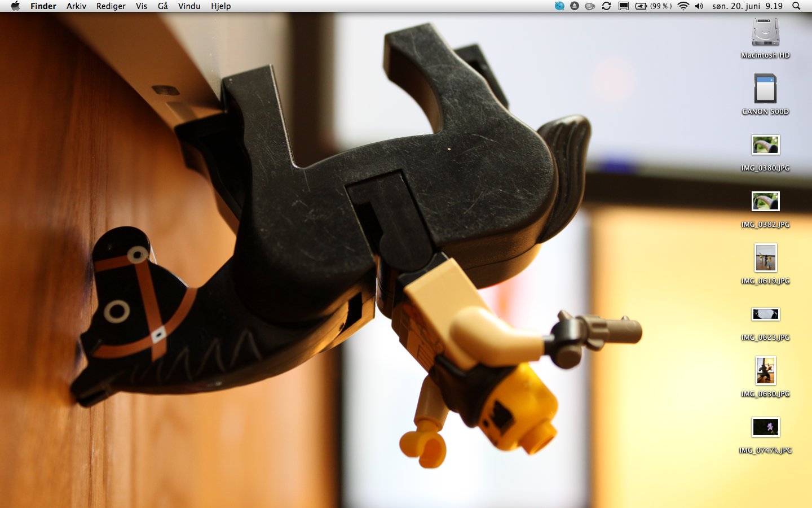Image resolution: width=812 pixels, height=508 pixels.
Task: Click the IMG_0747k.JPG file name
Action: pyautogui.click(x=765, y=450)
